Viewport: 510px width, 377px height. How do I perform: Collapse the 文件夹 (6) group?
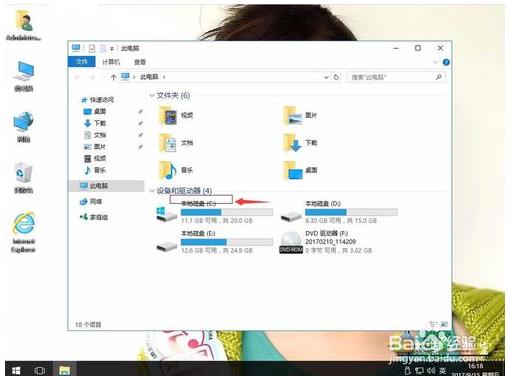coord(152,96)
